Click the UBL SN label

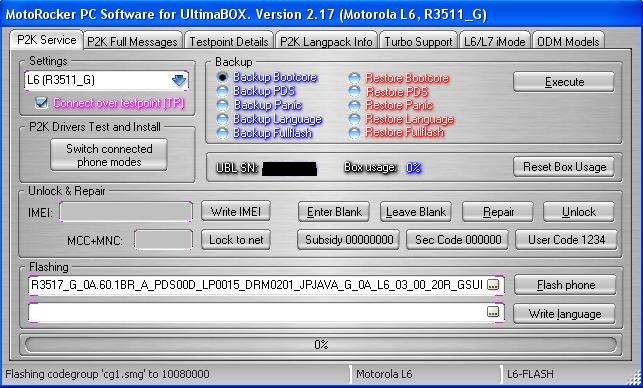237,168
